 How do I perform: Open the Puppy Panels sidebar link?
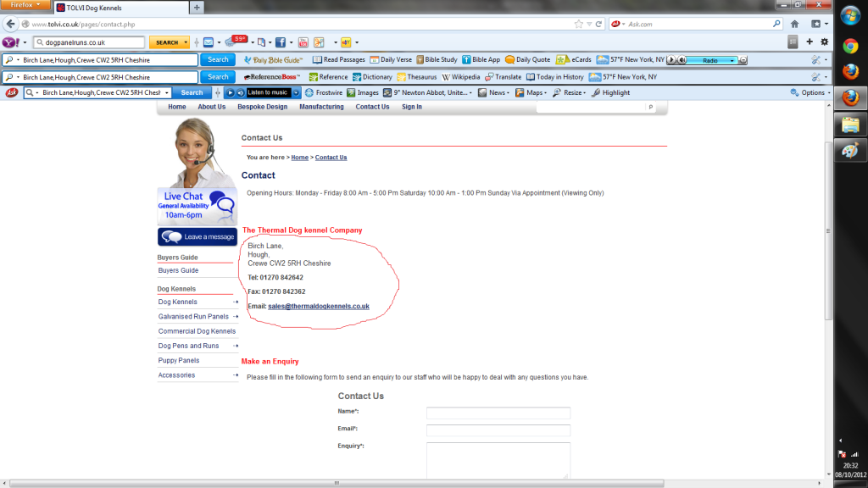[x=178, y=360]
